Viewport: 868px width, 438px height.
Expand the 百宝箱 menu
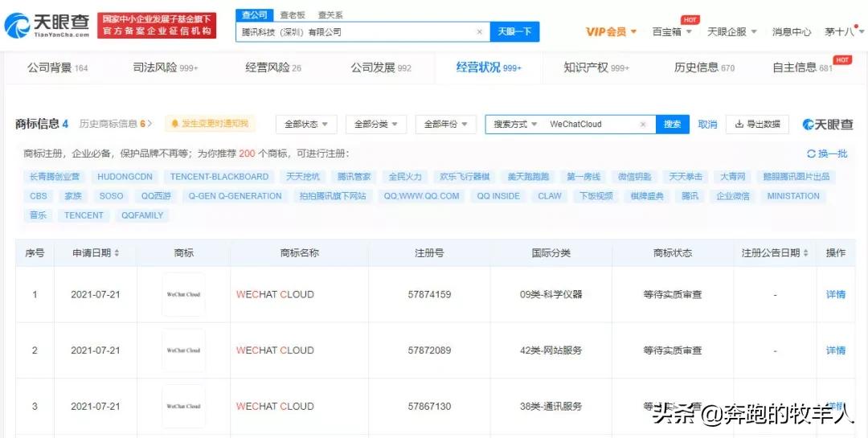click(672, 31)
